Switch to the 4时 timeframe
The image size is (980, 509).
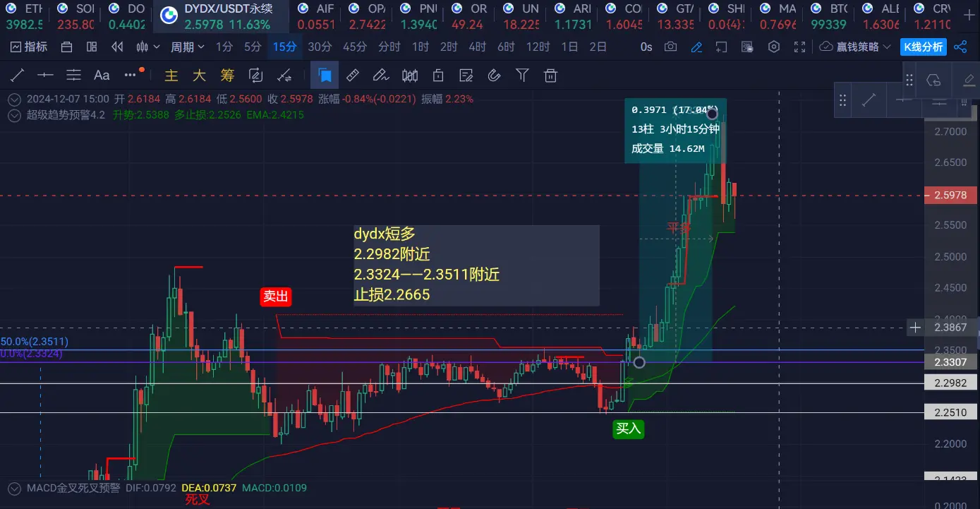pyautogui.click(x=478, y=47)
